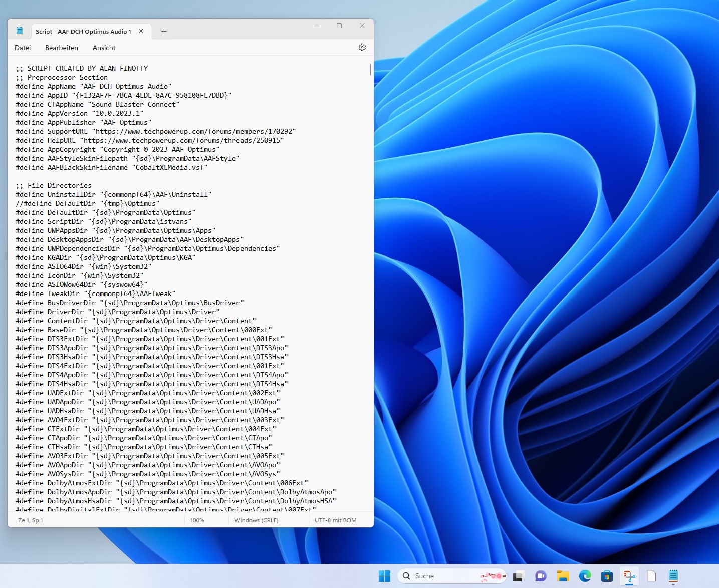
Task: Click the '#define BaseDir' line
Action: [x=144, y=330]
